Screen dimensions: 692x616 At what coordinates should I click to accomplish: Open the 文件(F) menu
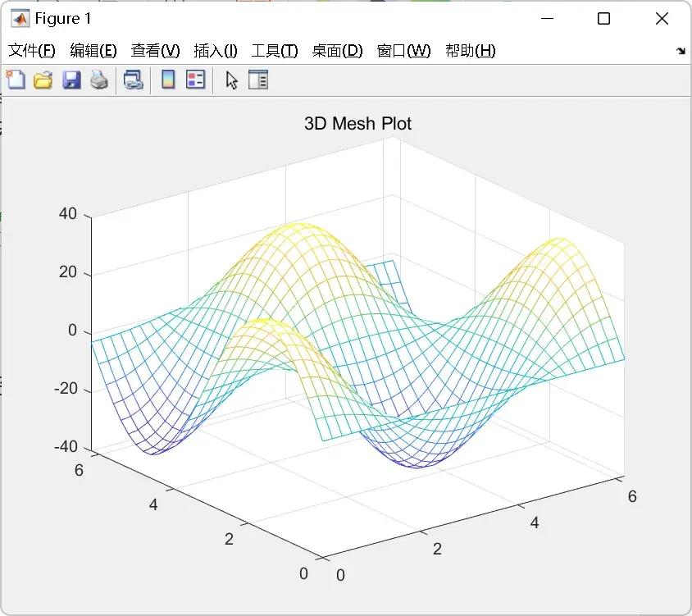(32, 51)
